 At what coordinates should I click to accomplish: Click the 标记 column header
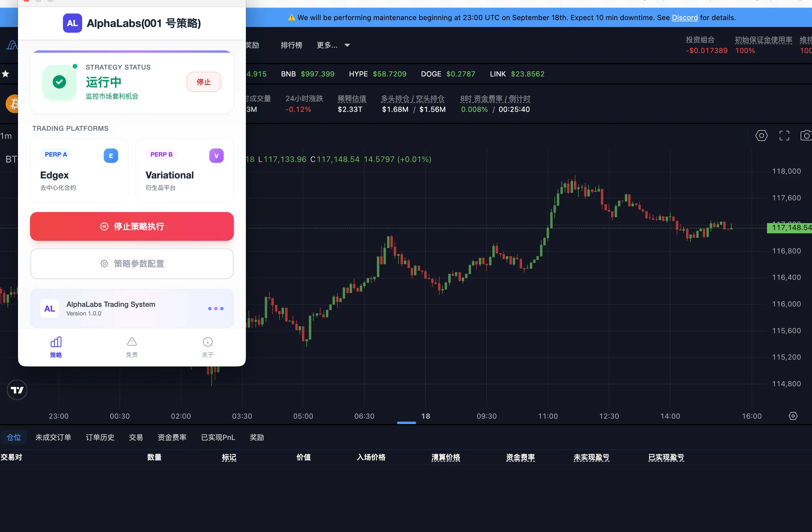coord(228,457)
